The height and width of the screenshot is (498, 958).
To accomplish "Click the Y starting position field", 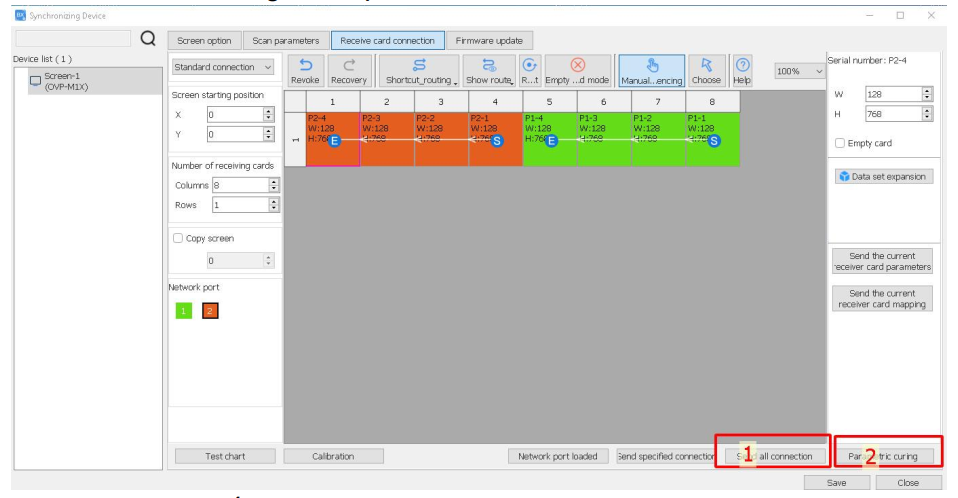I will pyautogui.click(x=235, y=134).
